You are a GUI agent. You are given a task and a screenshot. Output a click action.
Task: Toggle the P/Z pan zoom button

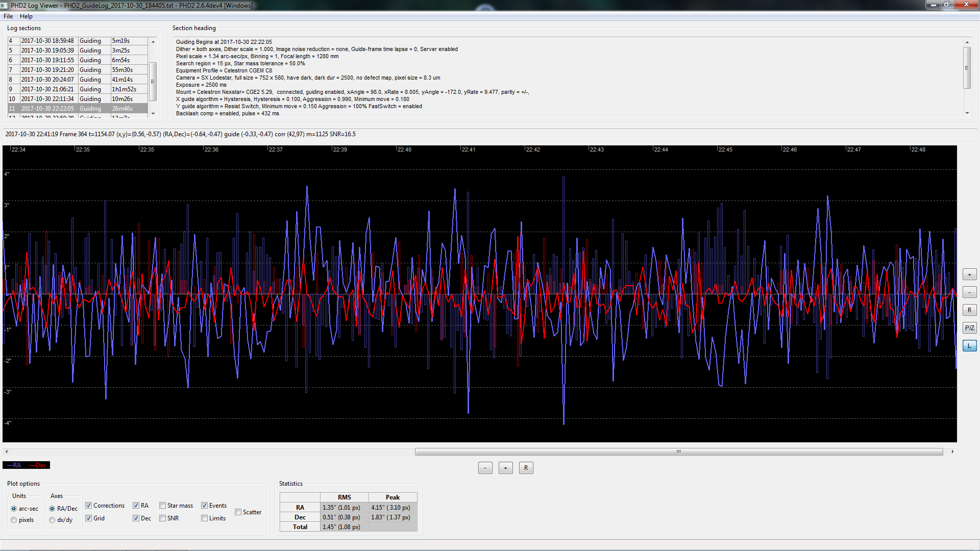[x=969, y=328]
